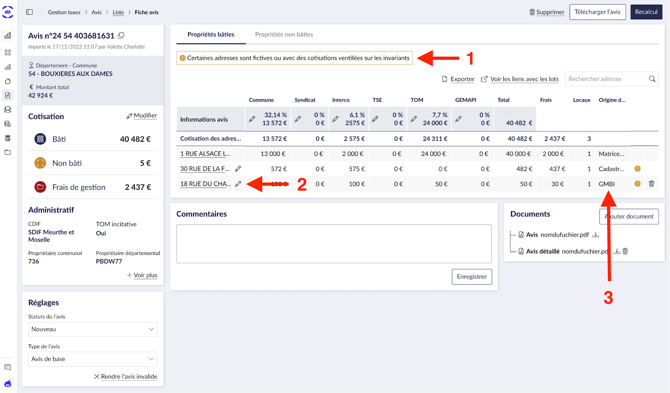Click Modifier in the Cotisation section
The image size is (670, 393).
tap(141, 116)
